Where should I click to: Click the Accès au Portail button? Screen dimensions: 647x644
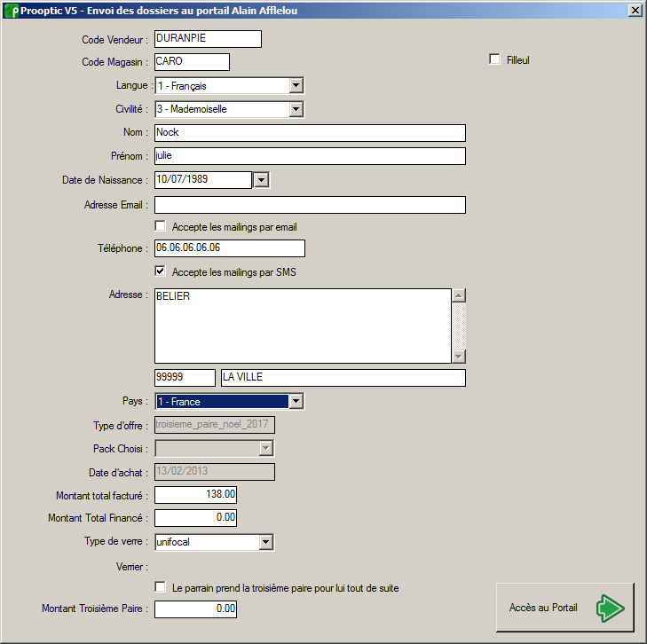tap(564, 608)
